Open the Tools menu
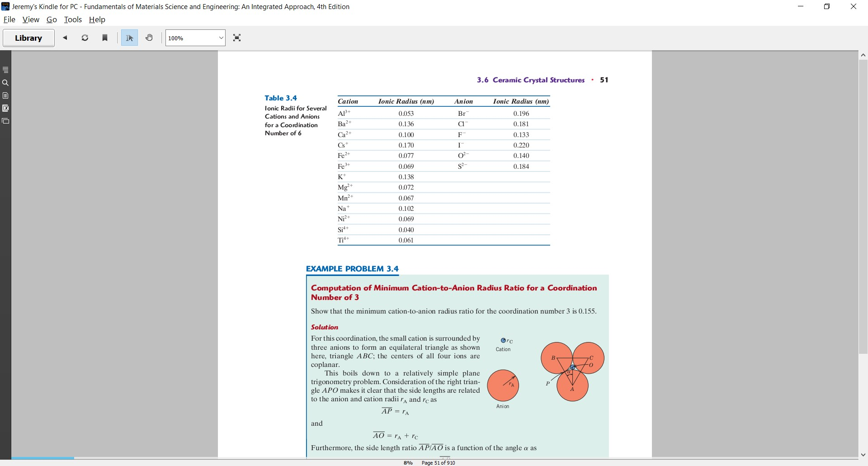The height and width of the screenshot is (466, 868). click(73, 19)
